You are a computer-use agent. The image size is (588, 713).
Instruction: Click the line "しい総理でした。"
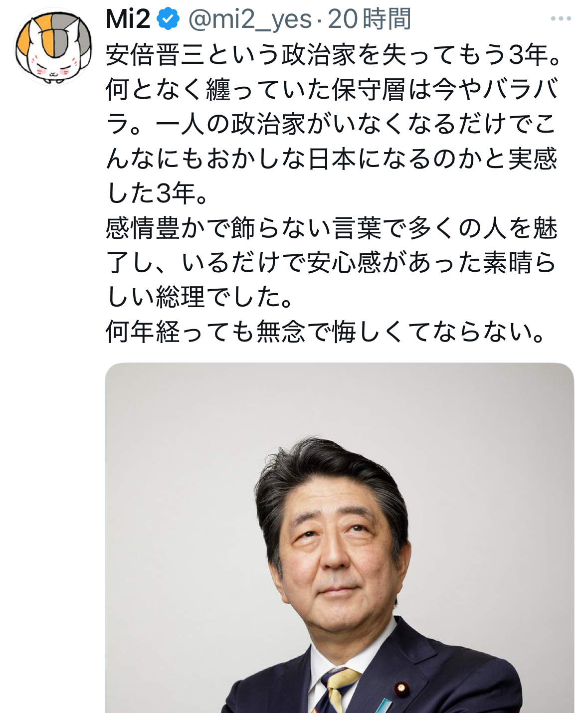tap(199, 297)
